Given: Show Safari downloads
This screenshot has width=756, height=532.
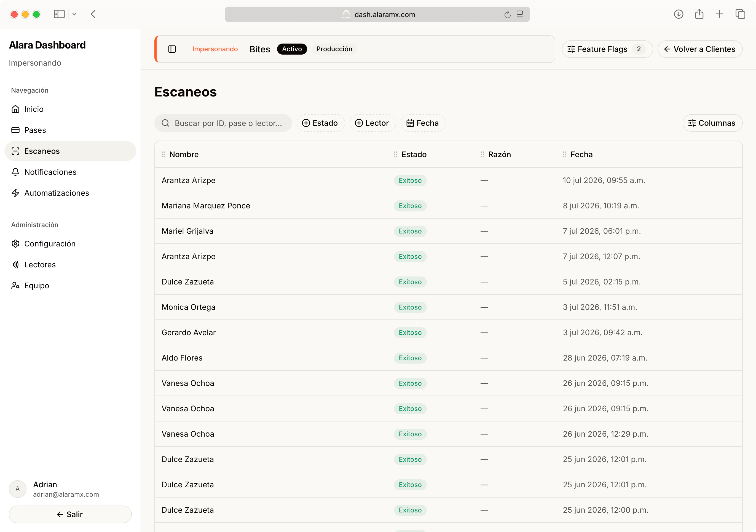Looking at the screenshot, I should click(x=679, y=14).
